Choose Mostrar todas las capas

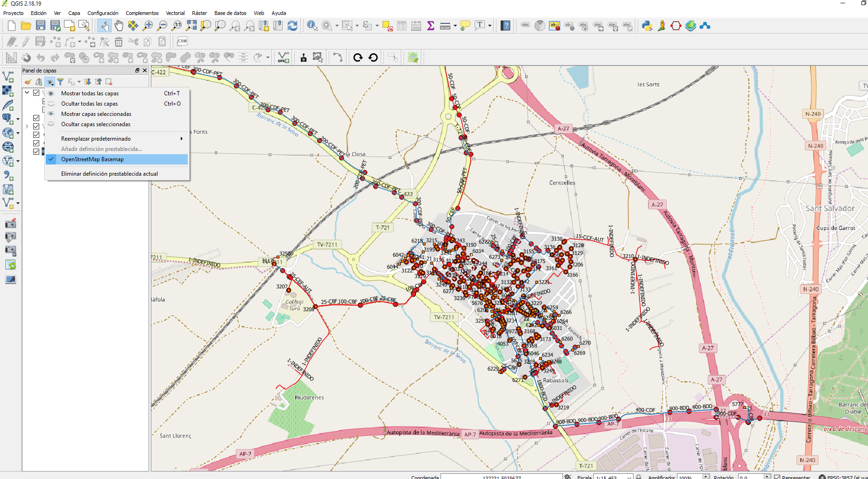click(90, 93)
